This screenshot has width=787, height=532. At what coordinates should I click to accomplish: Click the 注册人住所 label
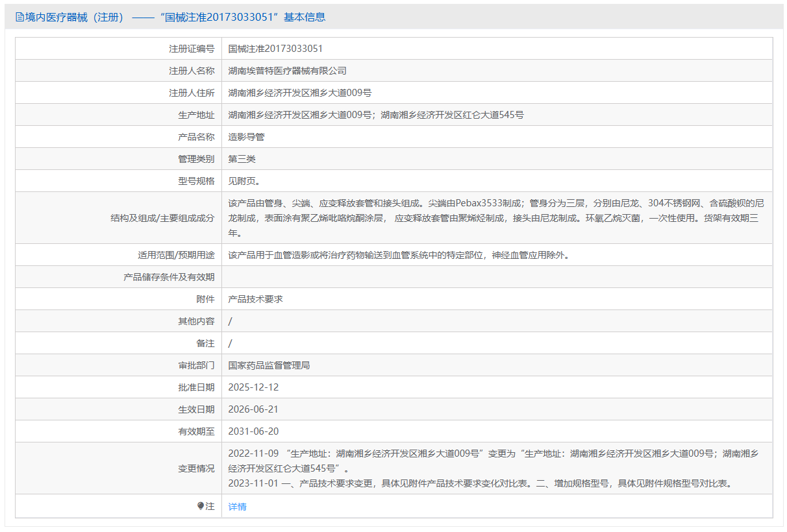[192, 93]
